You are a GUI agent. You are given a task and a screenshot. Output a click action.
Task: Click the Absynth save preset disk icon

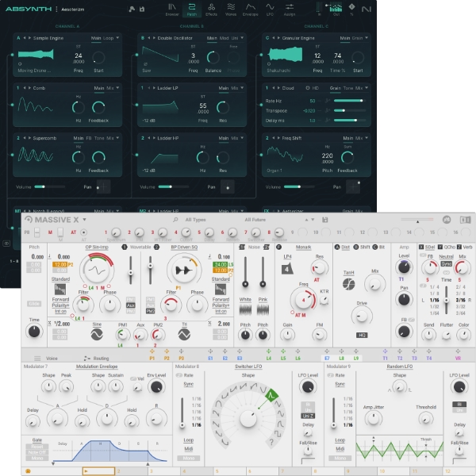pos(142,9)
